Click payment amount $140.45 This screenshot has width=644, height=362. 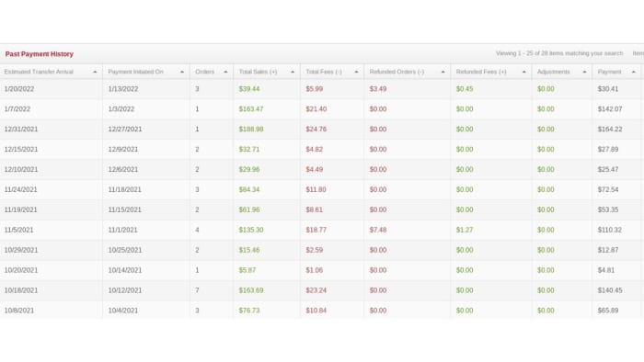[x=609, y=290]
